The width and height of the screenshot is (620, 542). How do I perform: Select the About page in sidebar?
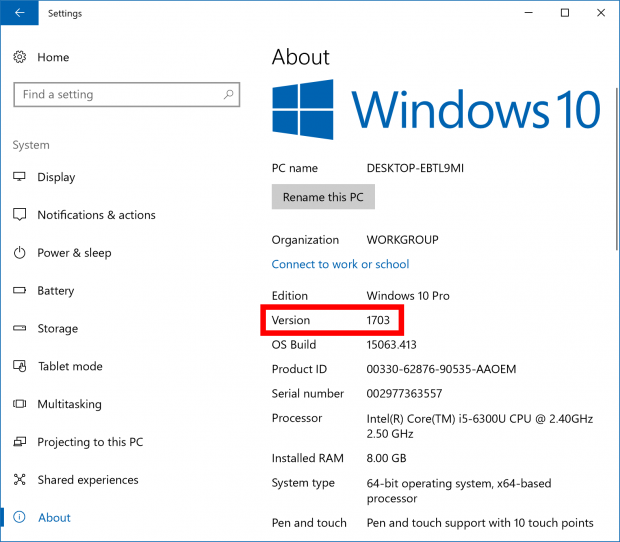click(x=54, y=518)
